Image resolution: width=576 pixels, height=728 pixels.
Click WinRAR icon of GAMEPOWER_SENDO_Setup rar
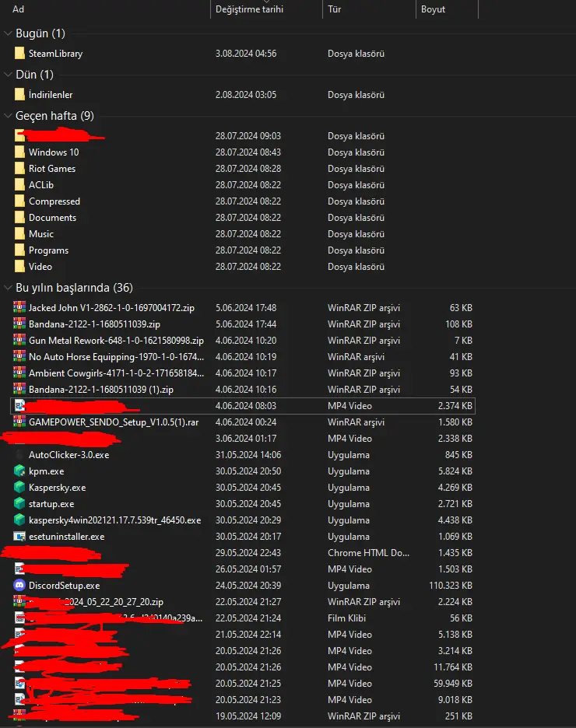19,422
